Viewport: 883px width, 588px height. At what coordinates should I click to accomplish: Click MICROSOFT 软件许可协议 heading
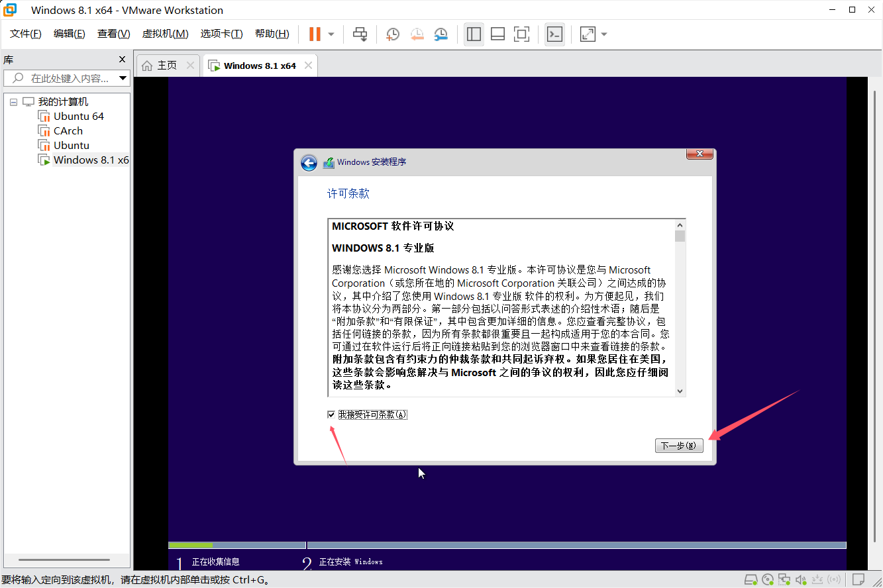393,226
